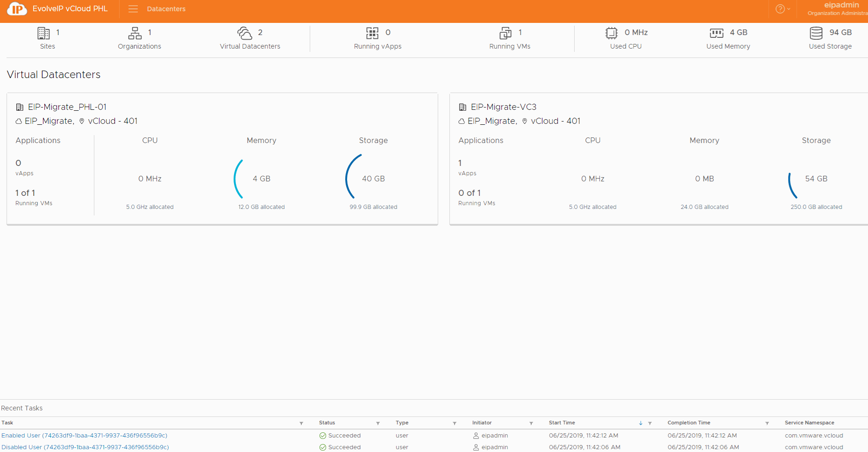Click "1 of 1" Running VMs value
Screen dimensions: 868x452
click(25, 193)
